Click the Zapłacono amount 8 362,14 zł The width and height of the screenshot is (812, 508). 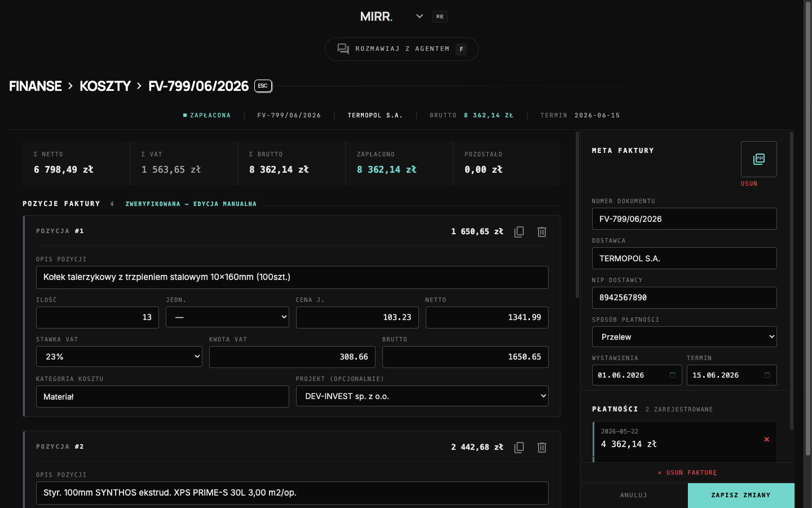[387, 169]
